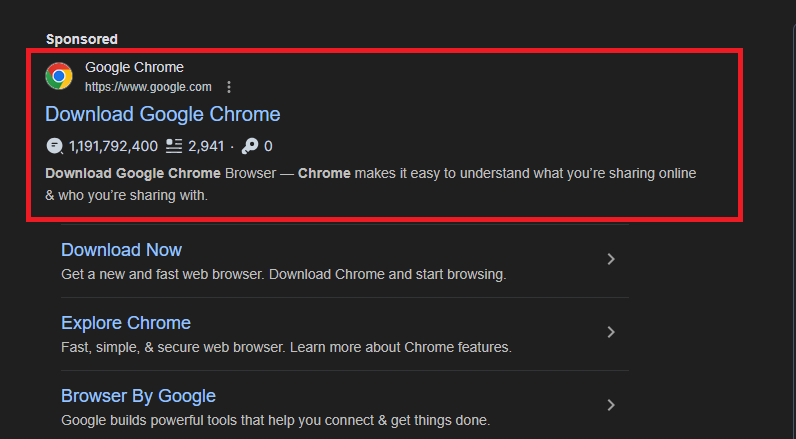Image resolution: width=796 pixels, height=439 pixels.
Task: Expand the Explore Chrome chevron arrow
Action: [x=611, y=332]
